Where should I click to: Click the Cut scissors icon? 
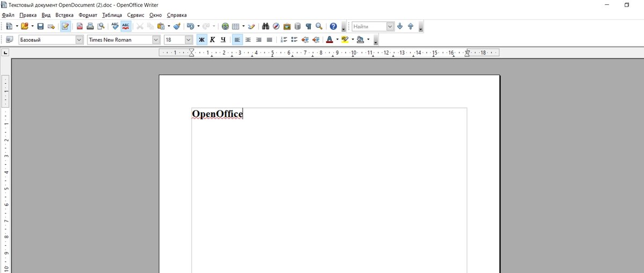click(140, 26)
